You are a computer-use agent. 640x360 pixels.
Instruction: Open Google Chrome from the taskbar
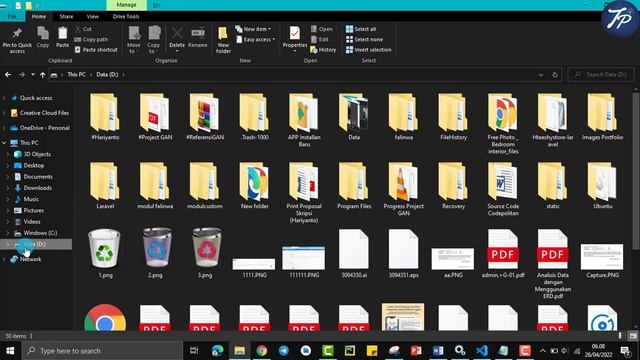tap(261, 351)
